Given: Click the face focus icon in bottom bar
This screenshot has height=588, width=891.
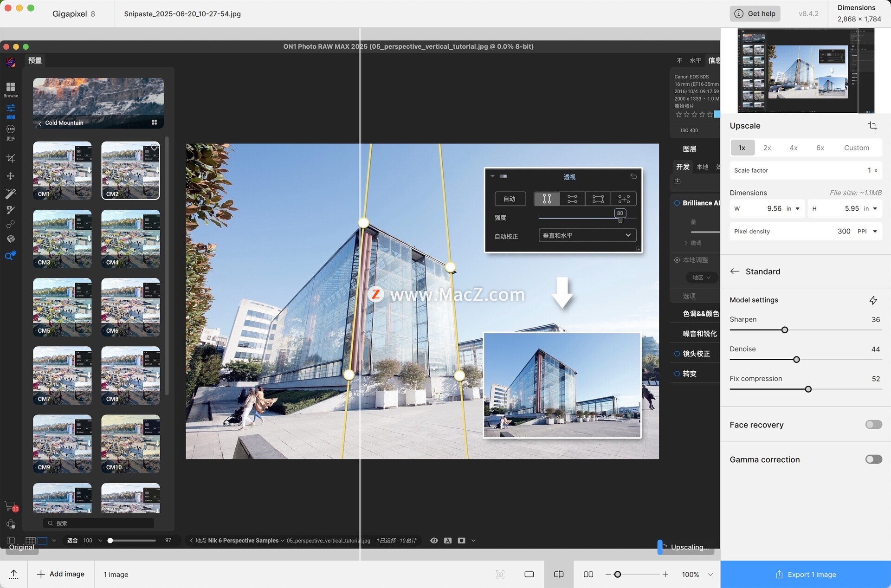Looking at the screenshot, I should click(x=500, y=575).
